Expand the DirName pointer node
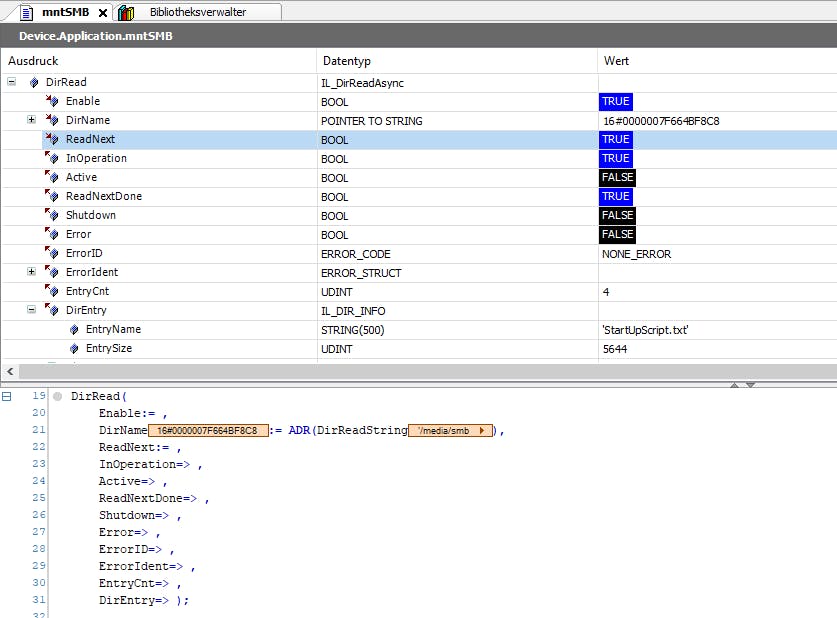Screen dimensions: 837x618 [x=31, y=120]
